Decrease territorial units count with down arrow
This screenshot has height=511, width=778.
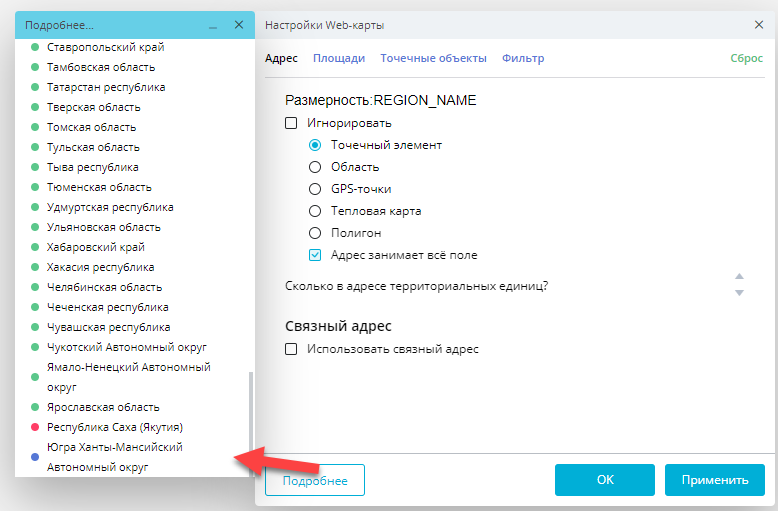[x=739, y=293]
